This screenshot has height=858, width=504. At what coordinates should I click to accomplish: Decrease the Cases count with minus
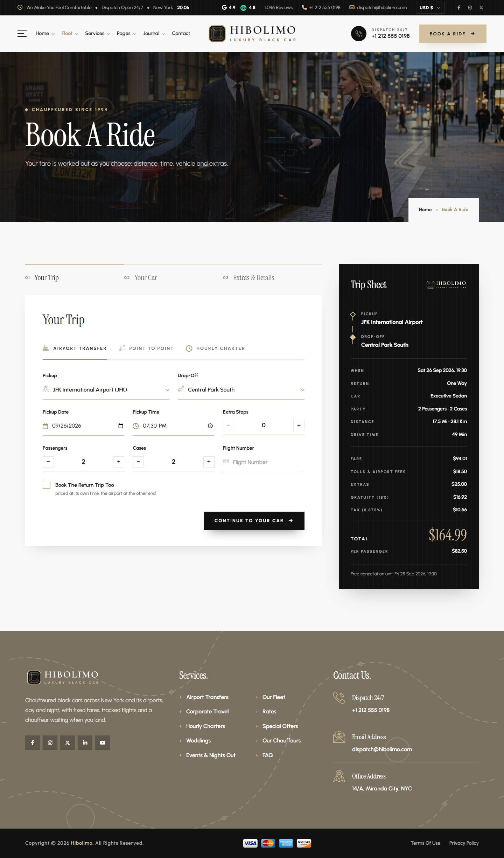[138, 462]
